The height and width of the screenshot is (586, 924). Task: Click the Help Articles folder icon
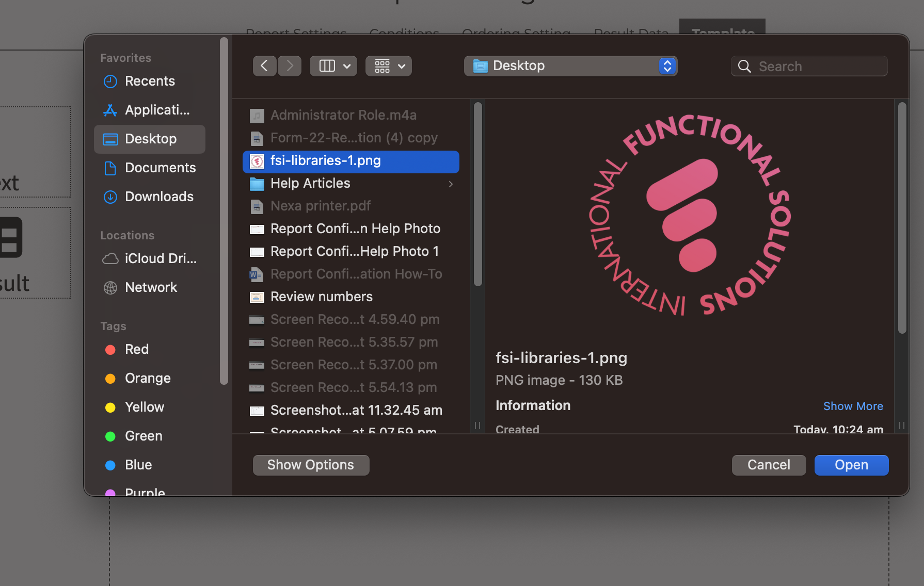(x=257, y=184)
